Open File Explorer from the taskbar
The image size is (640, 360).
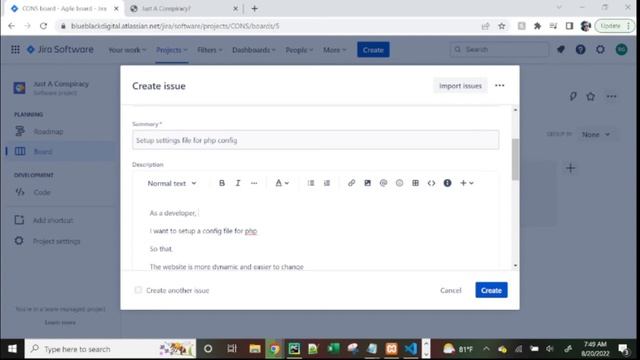pyautogui.click(x=255, y=349)
